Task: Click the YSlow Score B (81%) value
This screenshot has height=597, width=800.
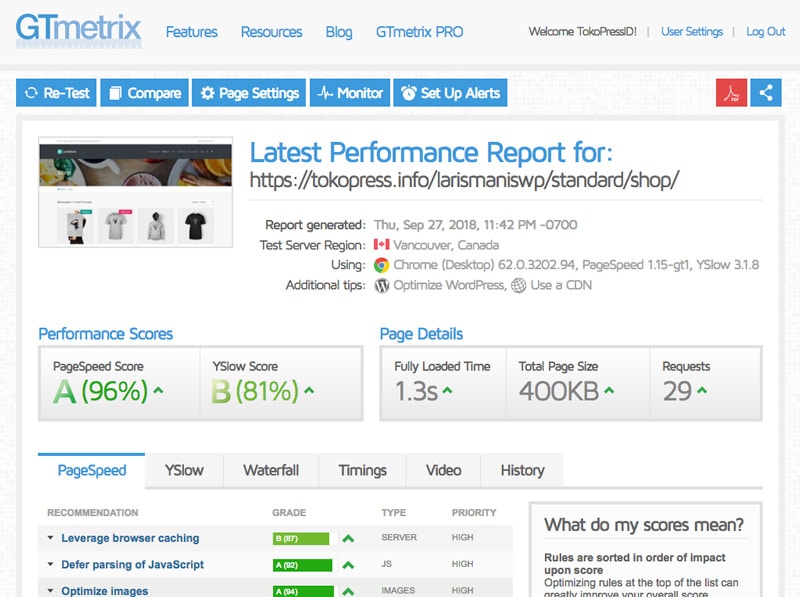Action: (255, 391)
